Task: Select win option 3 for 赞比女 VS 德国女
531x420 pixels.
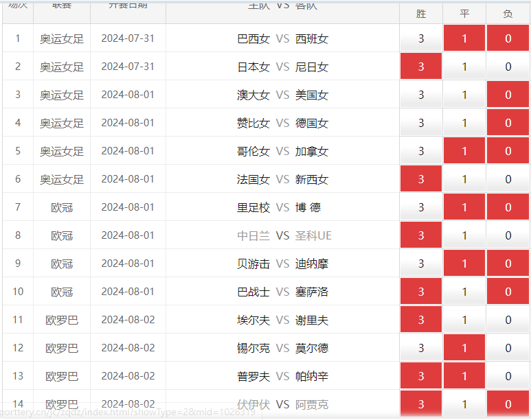Action: 421,123
